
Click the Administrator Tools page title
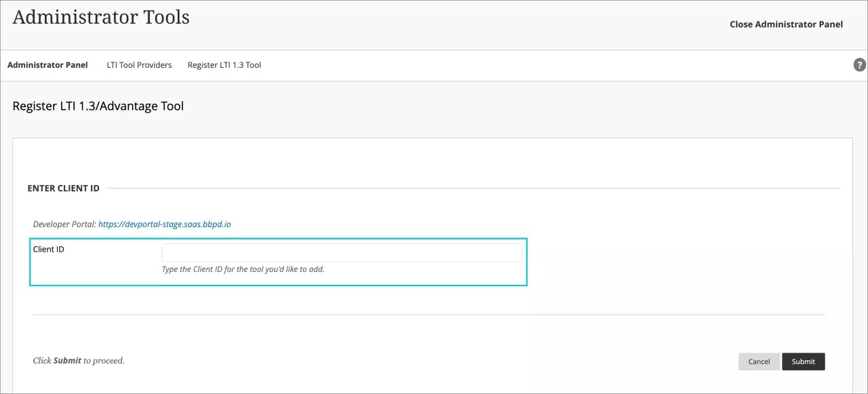pos(100,17)
